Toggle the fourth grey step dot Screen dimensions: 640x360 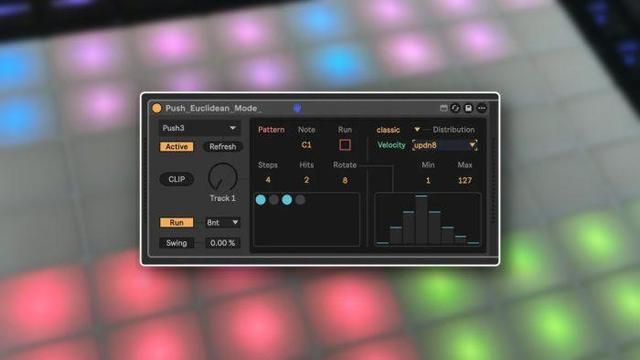[300, 200]
